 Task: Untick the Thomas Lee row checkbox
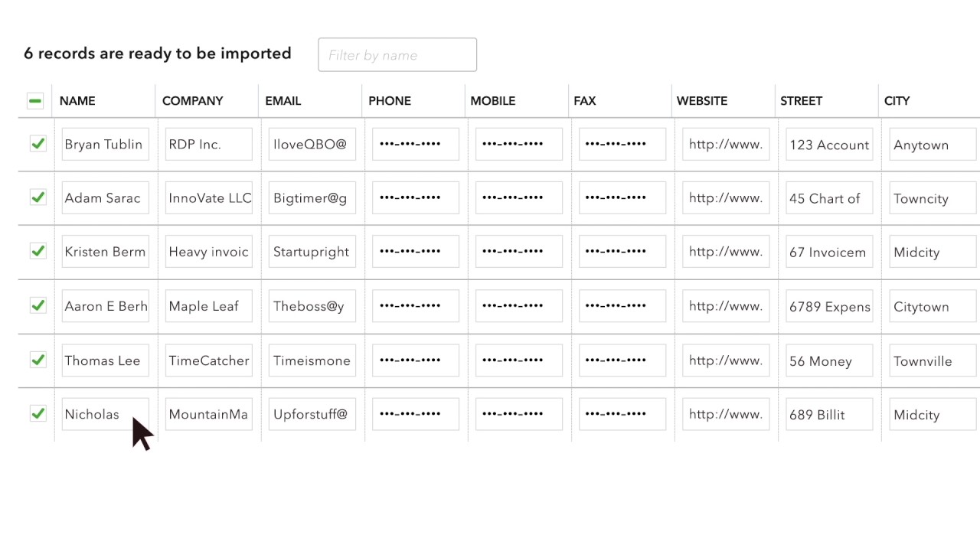click(38, 360)
